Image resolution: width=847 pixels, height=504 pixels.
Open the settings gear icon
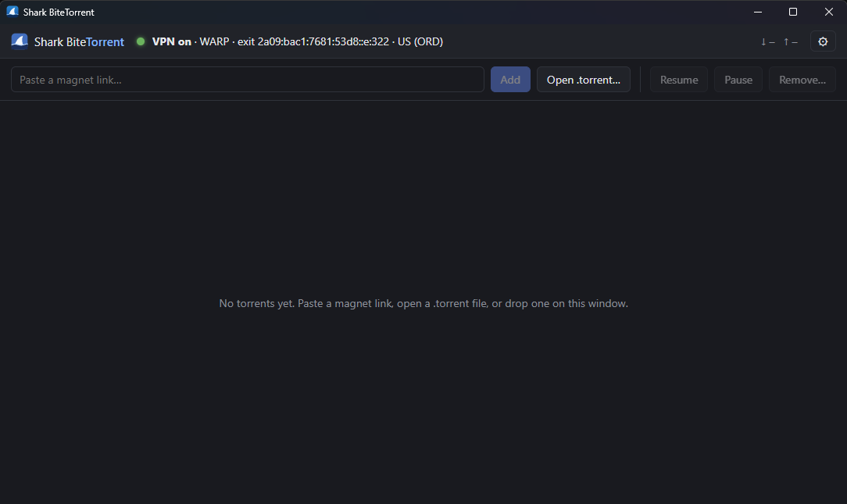[x=823, y=41]
